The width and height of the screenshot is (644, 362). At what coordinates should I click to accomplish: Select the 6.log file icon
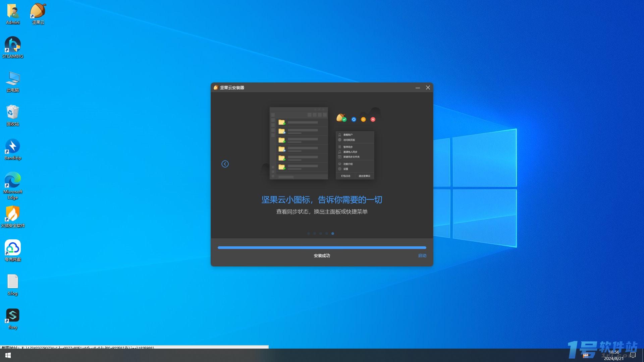(x=13, y=285)
